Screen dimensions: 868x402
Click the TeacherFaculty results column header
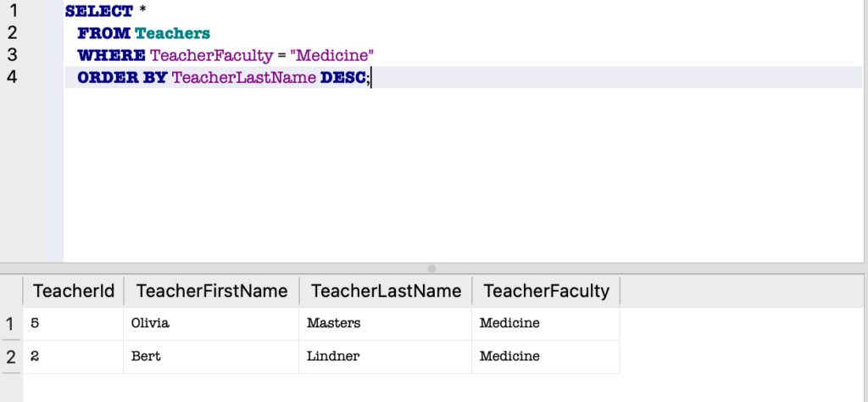click(546, 291)
